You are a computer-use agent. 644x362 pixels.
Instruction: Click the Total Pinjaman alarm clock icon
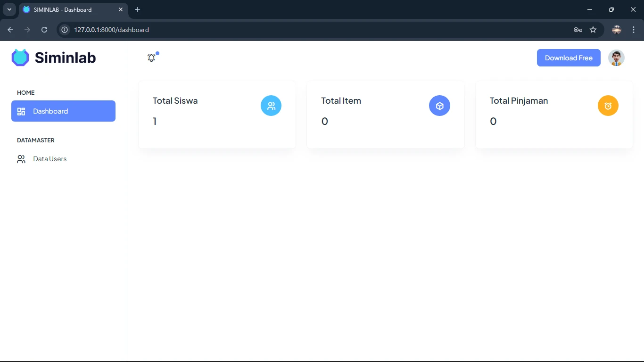point(608,106)
